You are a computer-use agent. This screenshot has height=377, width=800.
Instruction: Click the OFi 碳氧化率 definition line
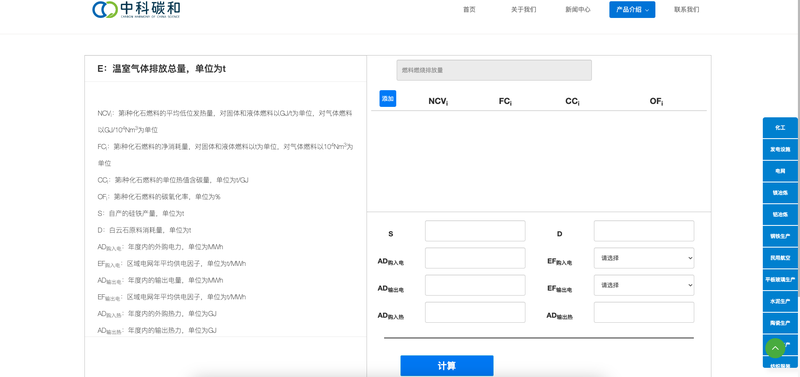tap(159, 196)
